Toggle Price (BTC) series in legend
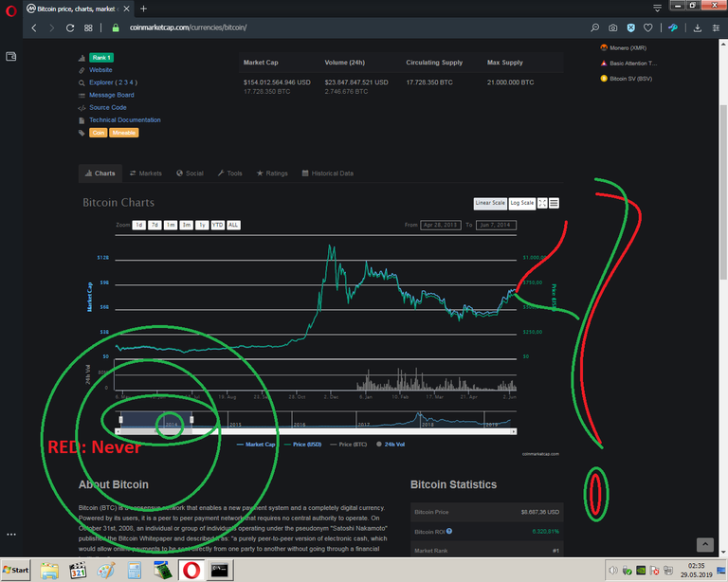This screenshot has height=582, width=728. click(348, 445)
